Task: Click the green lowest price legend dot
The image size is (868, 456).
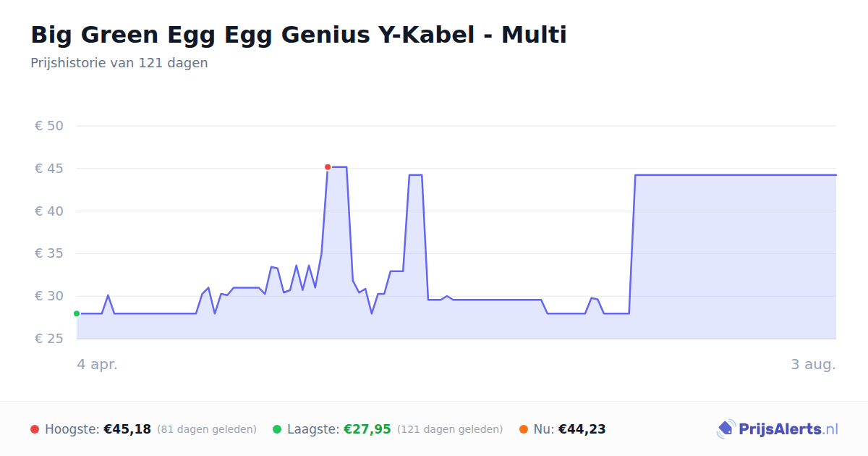Action: pyautogui.click(x=277, y=429)
